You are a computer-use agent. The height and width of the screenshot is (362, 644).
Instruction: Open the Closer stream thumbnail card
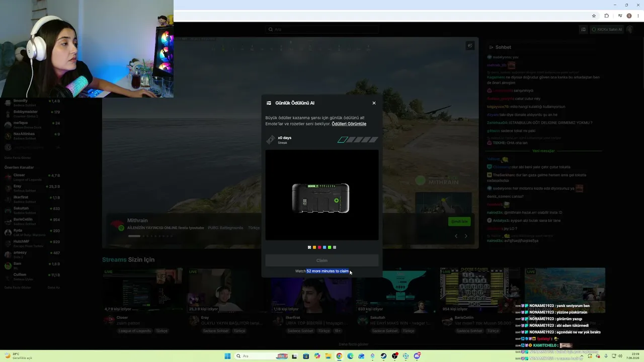click(143, 291)
